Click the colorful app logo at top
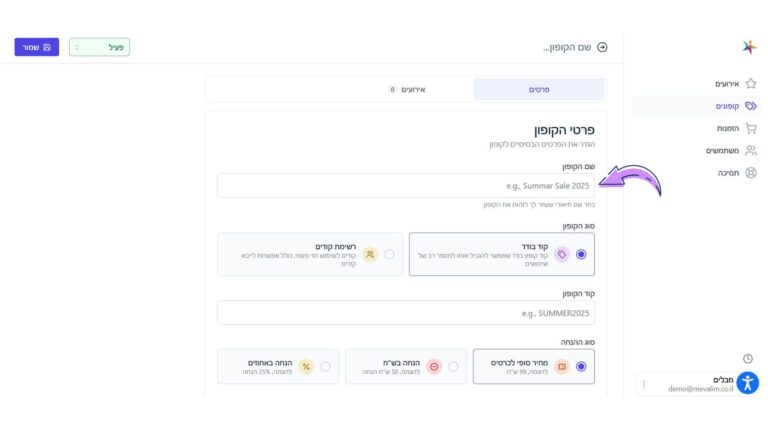Image resolution: width=768 pixels, height=432 pixels. tap(749, 47)
